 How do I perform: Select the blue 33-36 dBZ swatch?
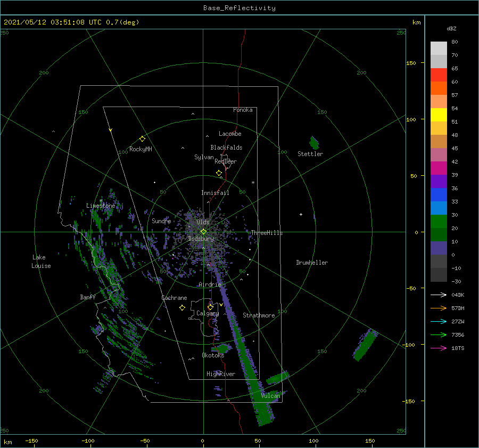tap(439, 195)
